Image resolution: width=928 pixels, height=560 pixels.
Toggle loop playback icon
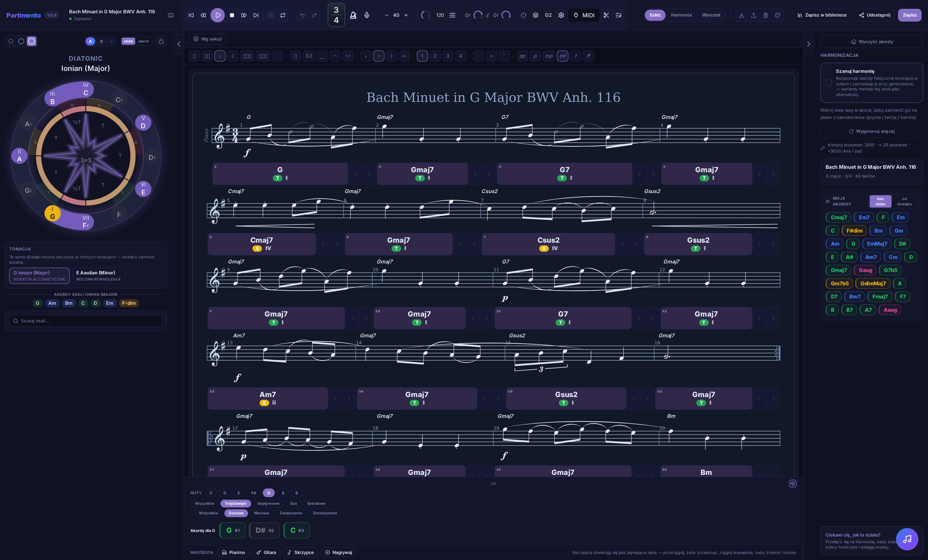[x=282, y=15]
